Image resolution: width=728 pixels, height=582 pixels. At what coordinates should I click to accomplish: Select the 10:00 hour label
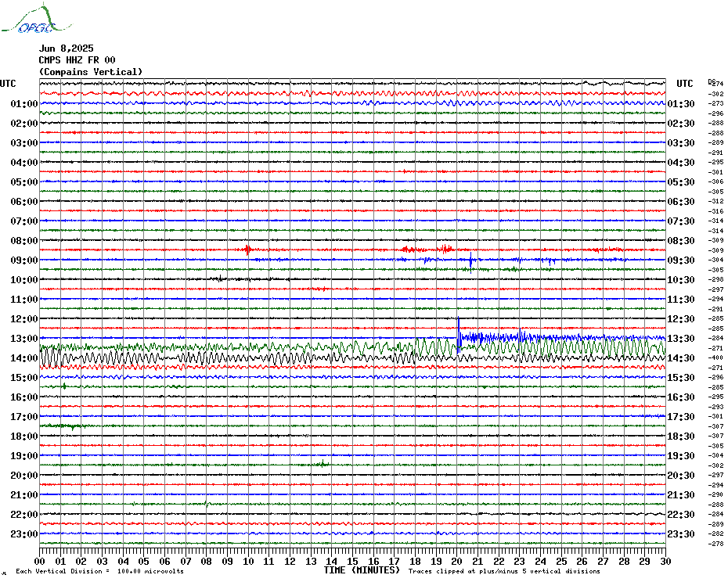coord(24,279)
